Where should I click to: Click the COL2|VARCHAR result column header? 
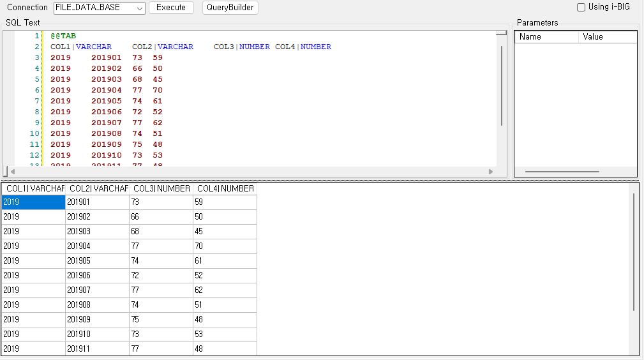[97, 189]
